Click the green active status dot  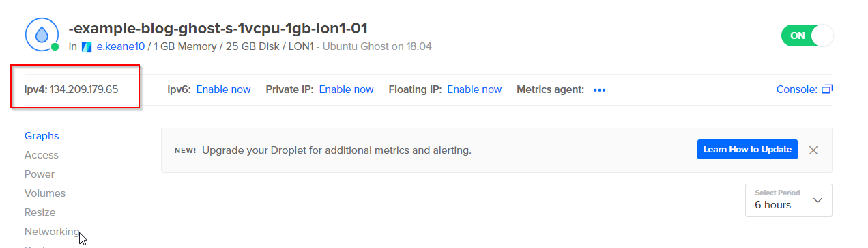[x=55, y=47]
